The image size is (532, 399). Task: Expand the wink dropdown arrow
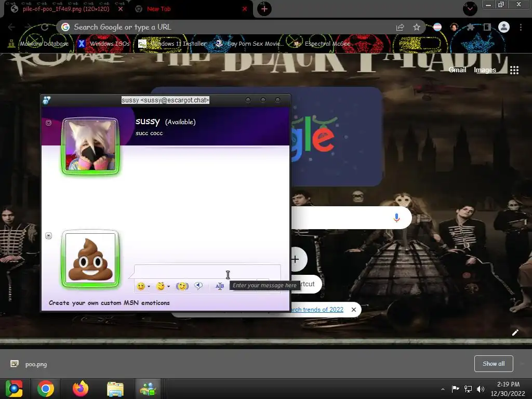pyautogui.click(x=168, y=286)
